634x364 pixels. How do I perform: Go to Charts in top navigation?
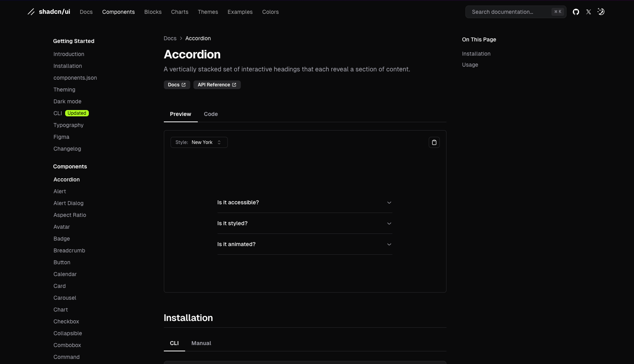click(x=180, y=12)
